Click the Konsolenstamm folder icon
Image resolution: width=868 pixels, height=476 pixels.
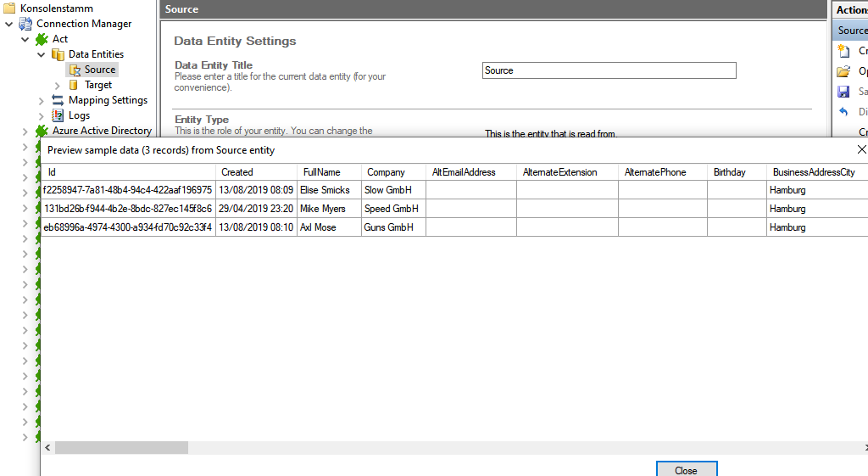(x=9, y=8)
